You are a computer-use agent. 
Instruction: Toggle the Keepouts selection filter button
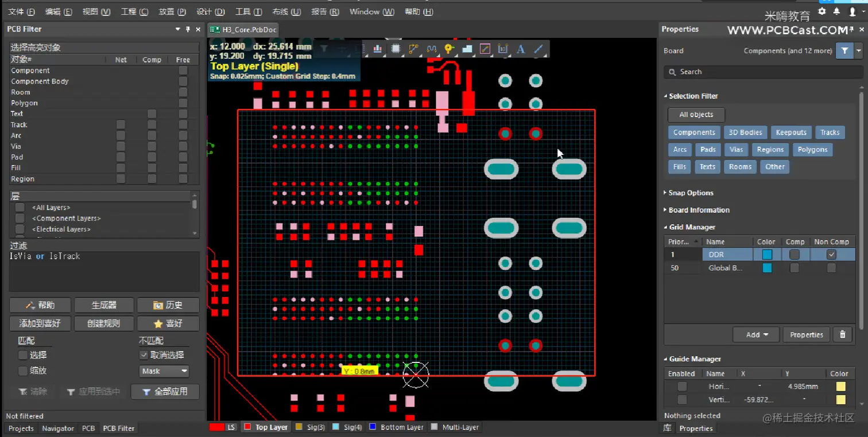click(791, 132)
